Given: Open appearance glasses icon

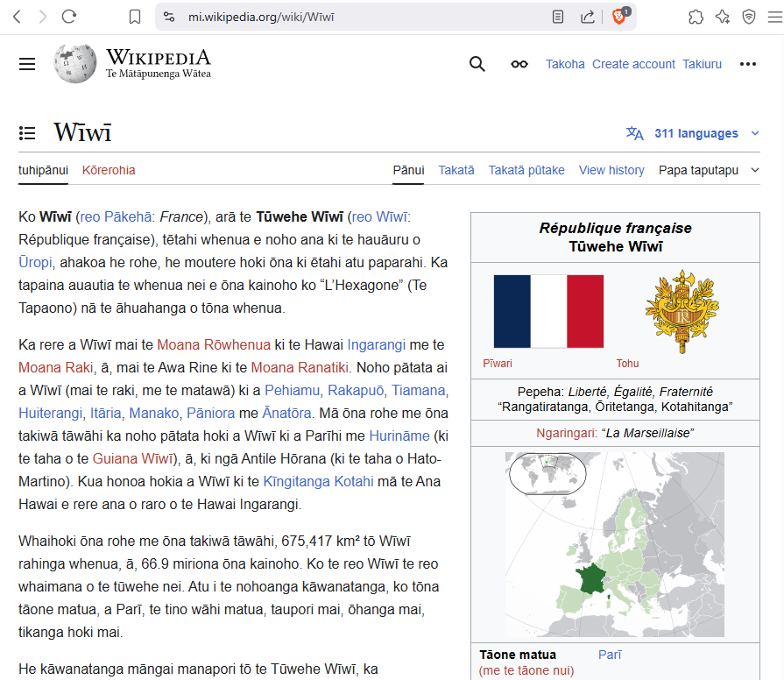Looking at the screenshot, I should (x=519, y=64).
